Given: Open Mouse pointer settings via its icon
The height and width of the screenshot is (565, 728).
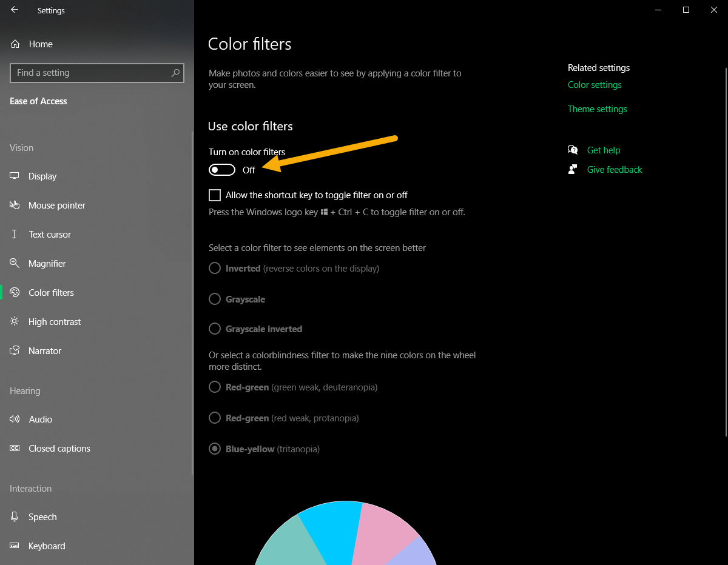Looking at the screenshot, I should (x=15, y=205).
